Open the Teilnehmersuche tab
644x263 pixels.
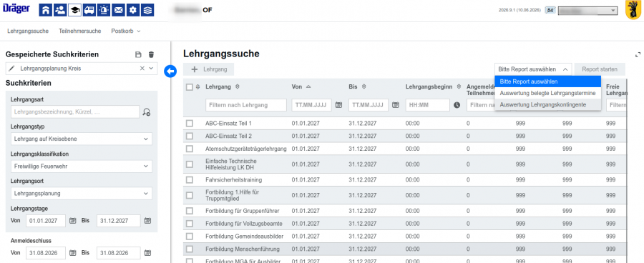point(79,31)
